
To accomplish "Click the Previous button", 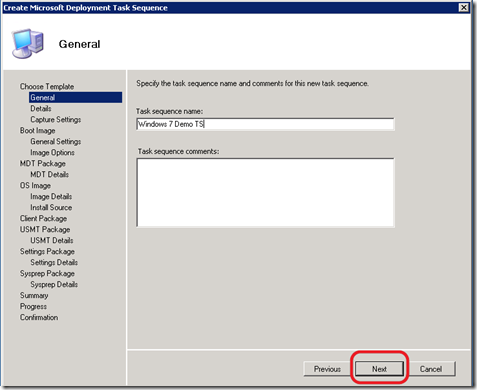I will (327, 369).
